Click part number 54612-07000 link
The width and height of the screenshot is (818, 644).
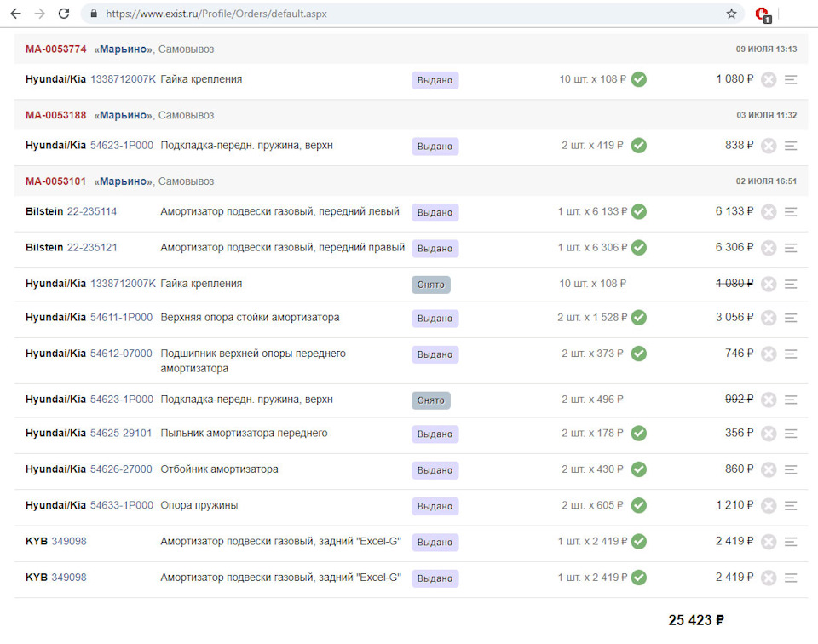[121, 354]
